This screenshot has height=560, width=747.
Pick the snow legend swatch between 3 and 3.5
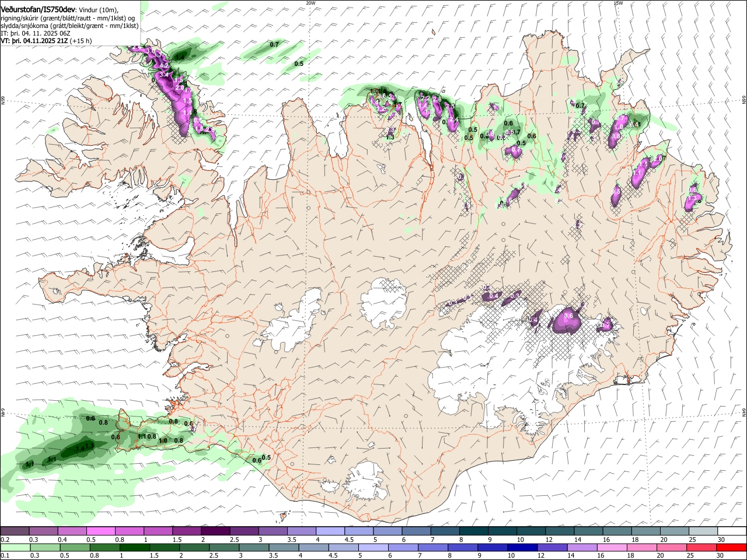pyautogui.click(x=273, y=531)
